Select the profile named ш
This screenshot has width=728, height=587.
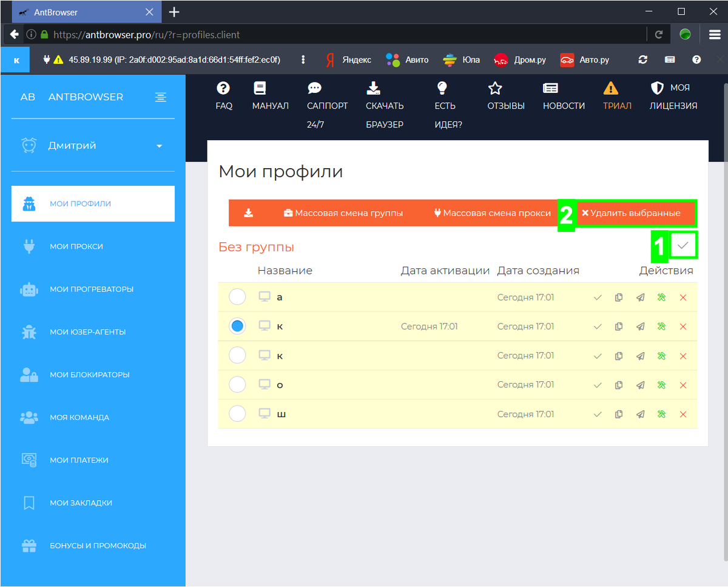pyautogui.click(x=237, y=414)
